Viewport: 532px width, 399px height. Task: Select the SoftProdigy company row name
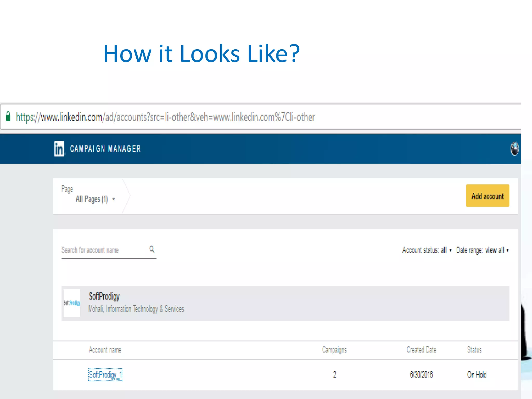pos(104,296)
